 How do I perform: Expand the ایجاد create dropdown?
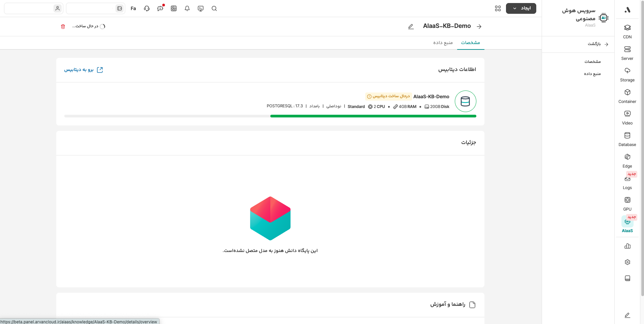point(521,8)
